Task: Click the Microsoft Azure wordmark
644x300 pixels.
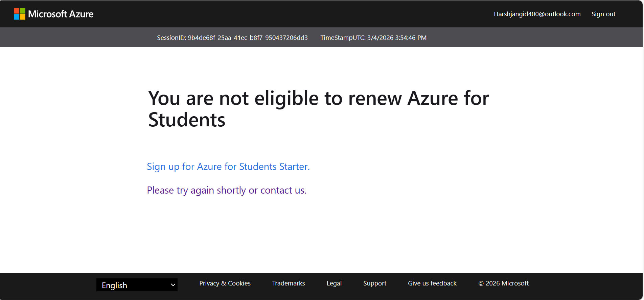Action: point(61,14)
